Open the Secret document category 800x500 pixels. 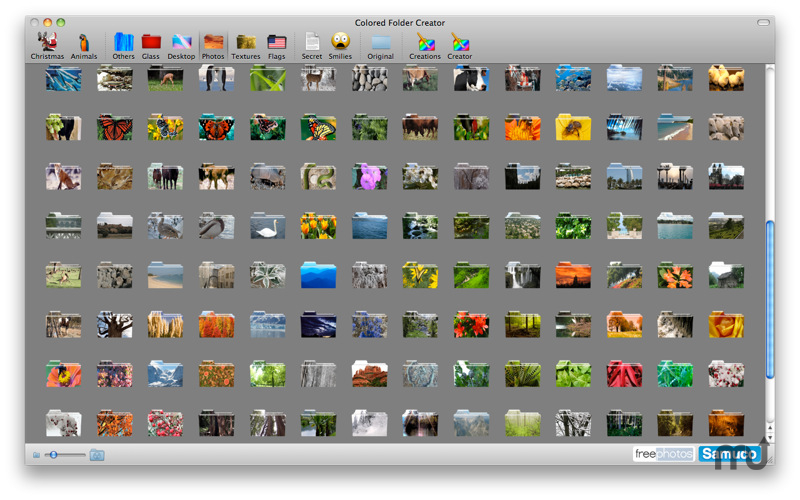coord(312,46)
